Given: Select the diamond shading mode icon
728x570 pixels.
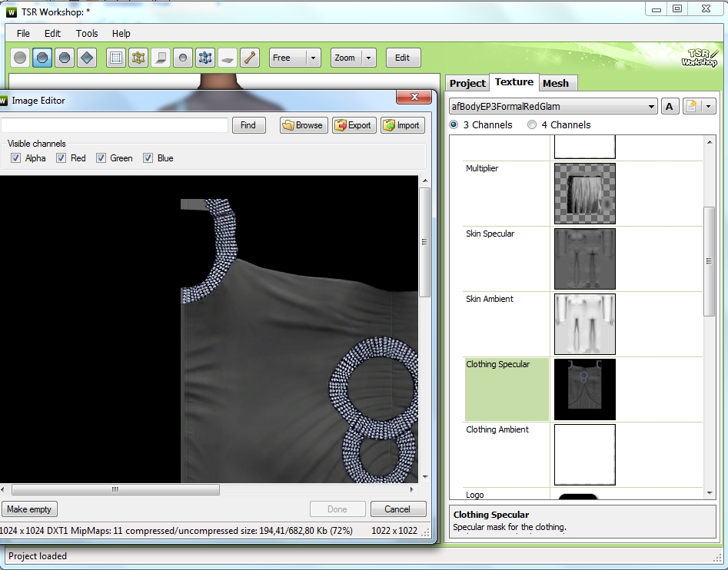Looking at the screenshot, I should [87, 58].
